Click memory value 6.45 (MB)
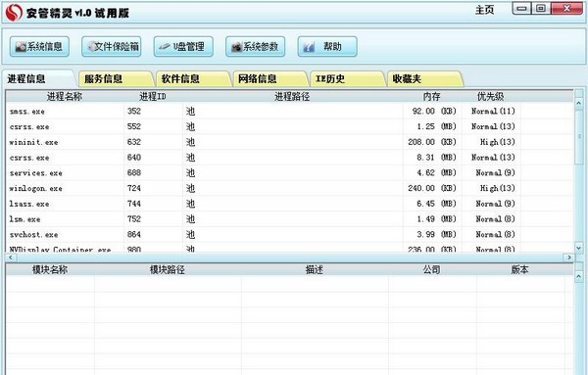 click(436, 204)
